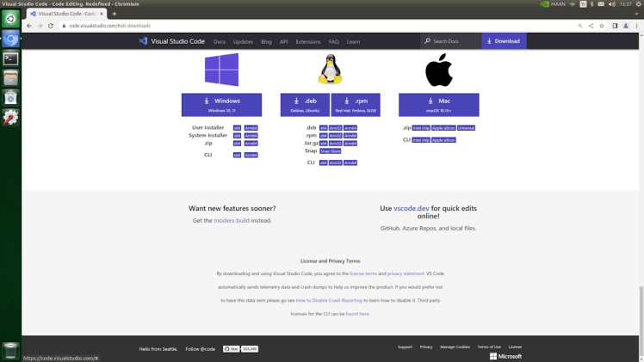Open the FAQ menu item
The image size is (644, 362).
[333, 42]
